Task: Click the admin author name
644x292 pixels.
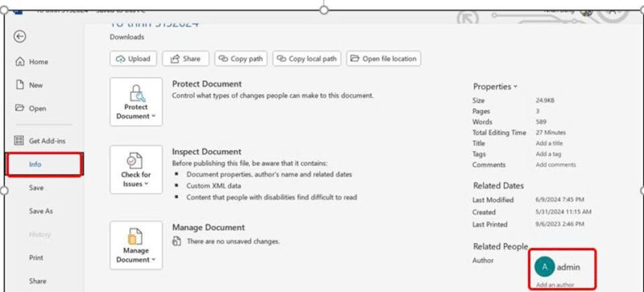Action: pos(568,267)
